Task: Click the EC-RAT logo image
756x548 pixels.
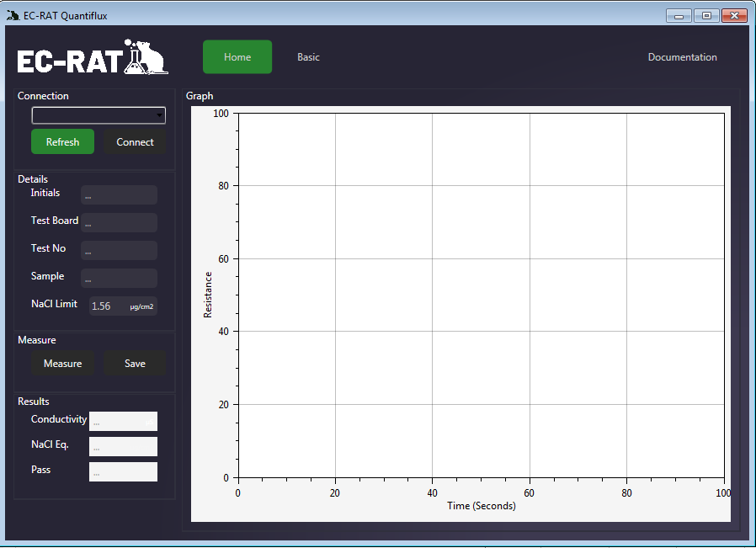Action: point(93,57)
